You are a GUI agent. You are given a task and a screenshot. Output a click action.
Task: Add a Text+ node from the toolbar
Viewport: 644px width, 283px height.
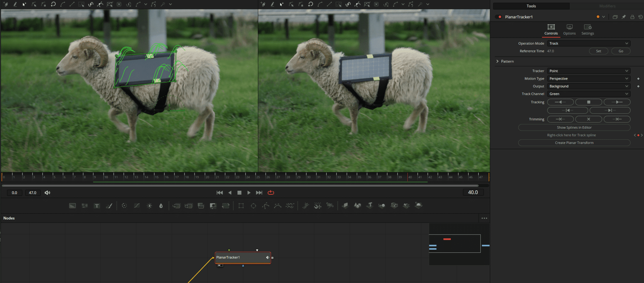pos(97,206)
